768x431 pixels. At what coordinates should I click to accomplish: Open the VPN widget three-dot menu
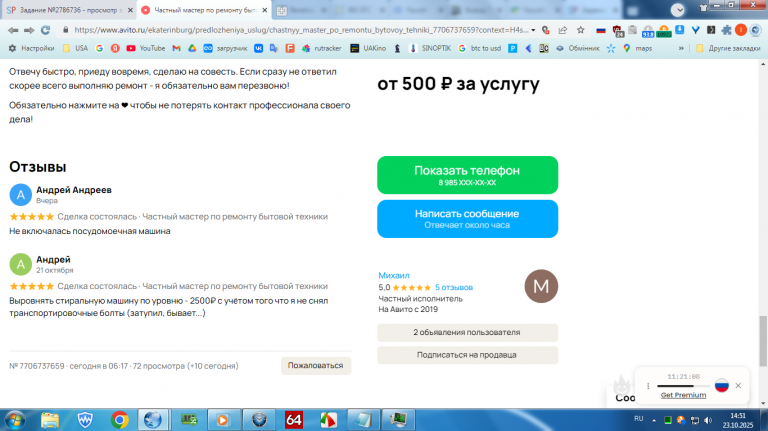[648, 386]
